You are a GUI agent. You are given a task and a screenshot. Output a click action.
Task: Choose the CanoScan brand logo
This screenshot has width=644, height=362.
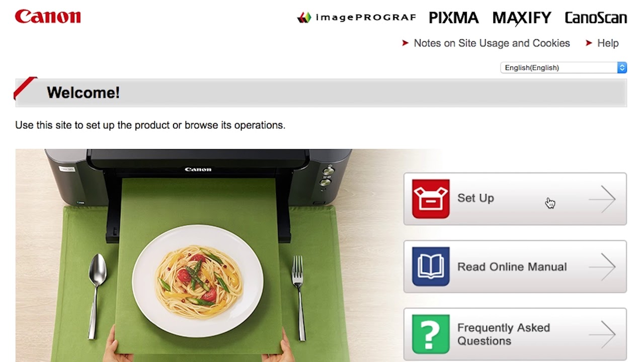point(596,18)
